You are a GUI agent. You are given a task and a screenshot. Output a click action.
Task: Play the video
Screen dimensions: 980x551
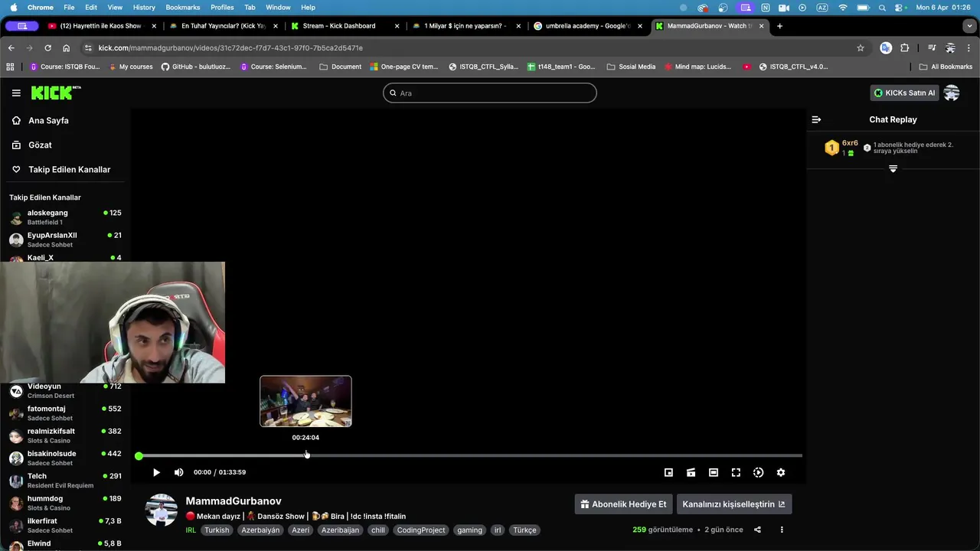(156, 472)
